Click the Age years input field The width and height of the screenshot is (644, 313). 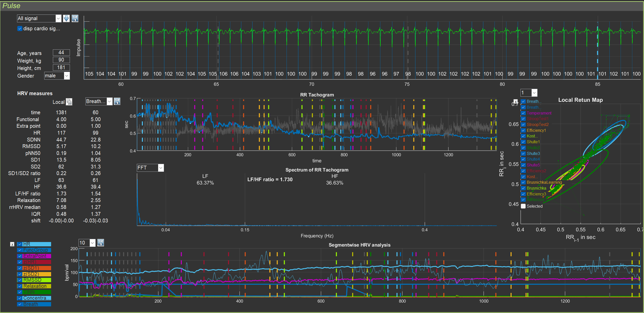[x=61, y=52]
